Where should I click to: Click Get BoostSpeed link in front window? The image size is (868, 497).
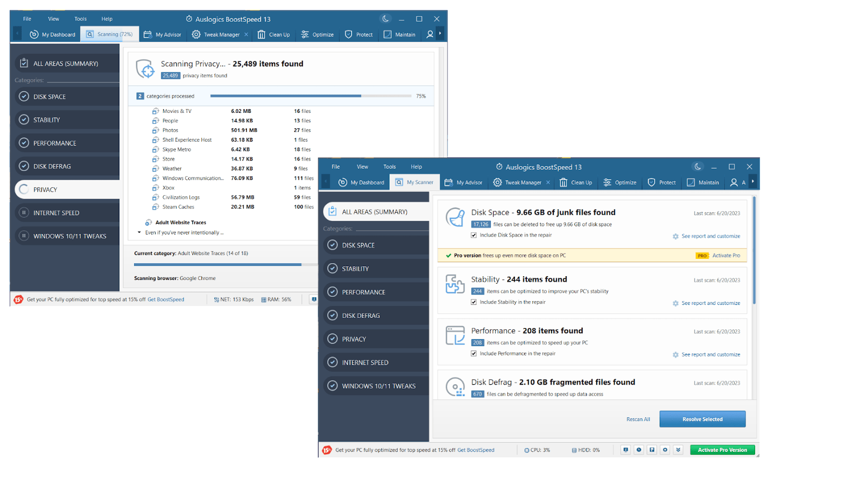point(476,450)
